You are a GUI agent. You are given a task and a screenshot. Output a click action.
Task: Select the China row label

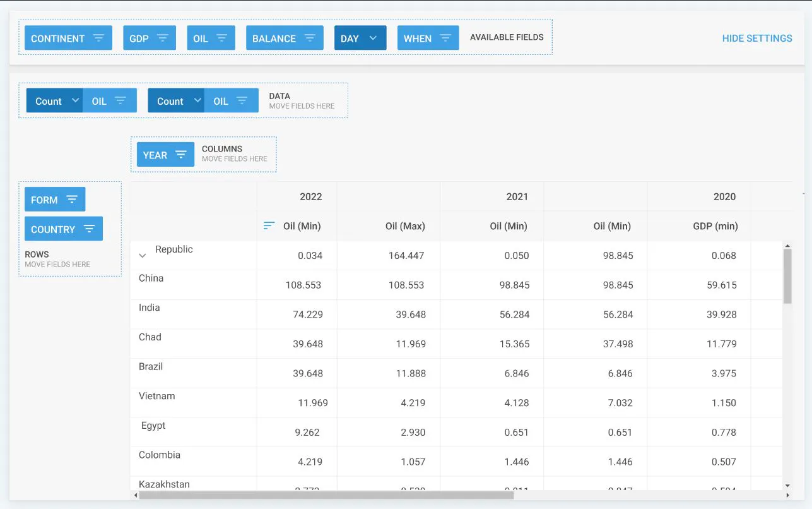click(151, 278)
